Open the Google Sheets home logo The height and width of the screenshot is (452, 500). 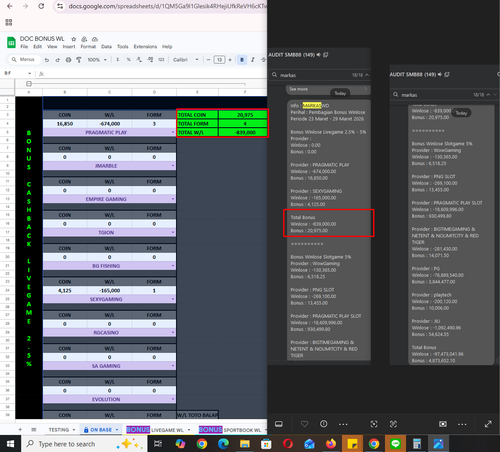[11, 43]
